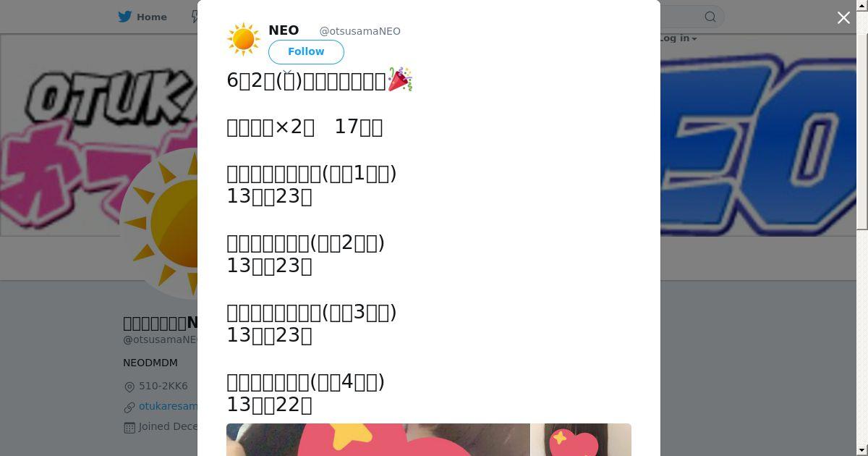868x456 pixels.
Task: Click the scrollbar up arrow
Action: (x=862, y=5)
